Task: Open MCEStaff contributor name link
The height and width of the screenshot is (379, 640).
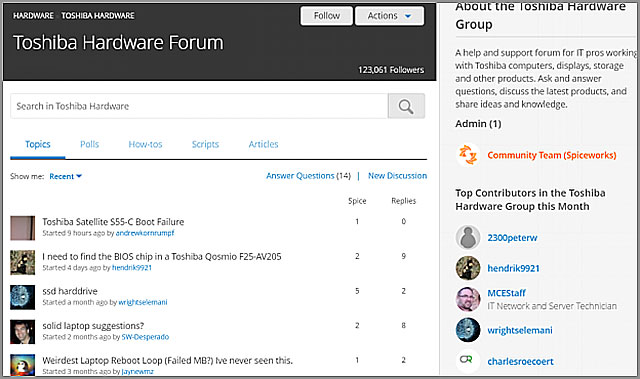Action: pyautogui.click(x=507, y=293)
